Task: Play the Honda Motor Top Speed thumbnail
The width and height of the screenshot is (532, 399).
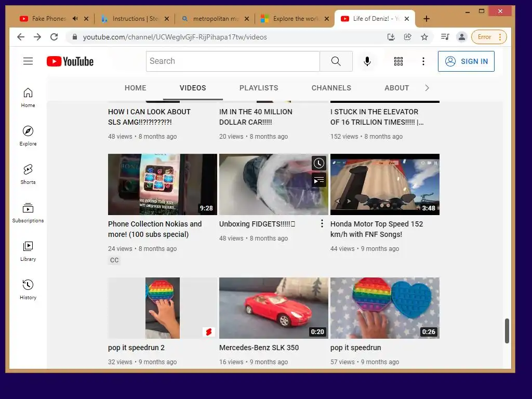Action: coord(385,184)
